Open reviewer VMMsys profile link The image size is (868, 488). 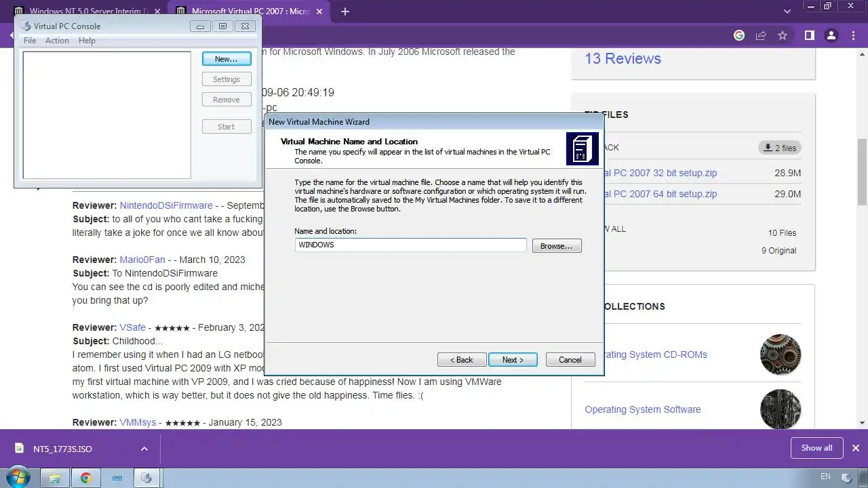138,422
